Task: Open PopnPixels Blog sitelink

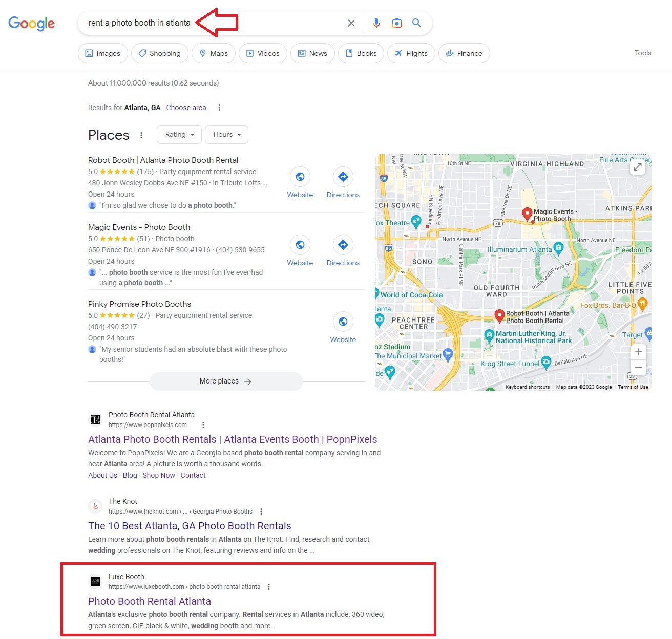Action: pyautogui.click(x=130, y=475)
